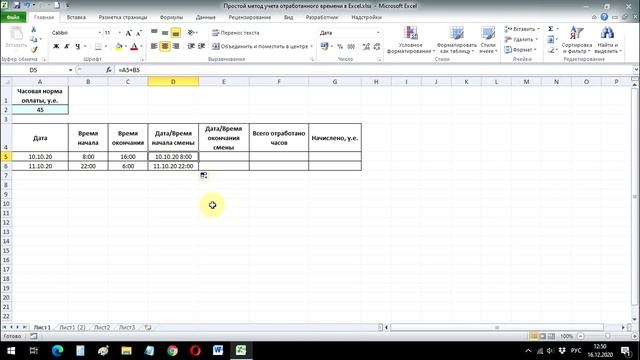Click the Clear eraser icon
The height and width of the screenshot is (360, 640).
[551, 49]
